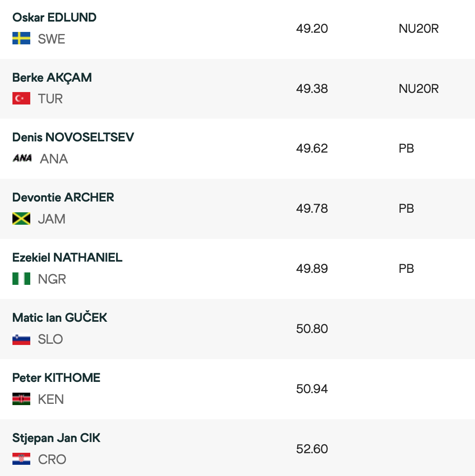The height and width of the screenshot is (476, 475).
Task: Open Stjepan Jan CIK profile
Action: point(56,438)
